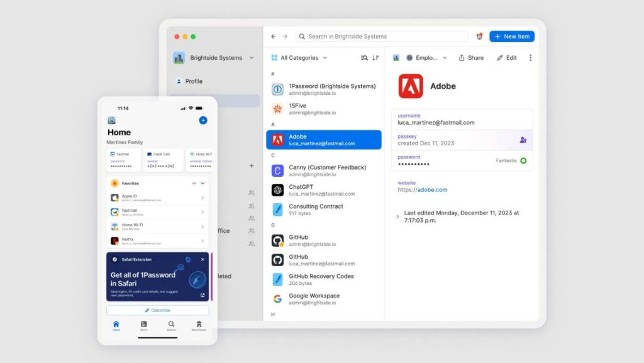The height and width of the screenshot is (363, 644).
Task: Select the GitHub Recovery Codes item
Action: click(324, 279)
